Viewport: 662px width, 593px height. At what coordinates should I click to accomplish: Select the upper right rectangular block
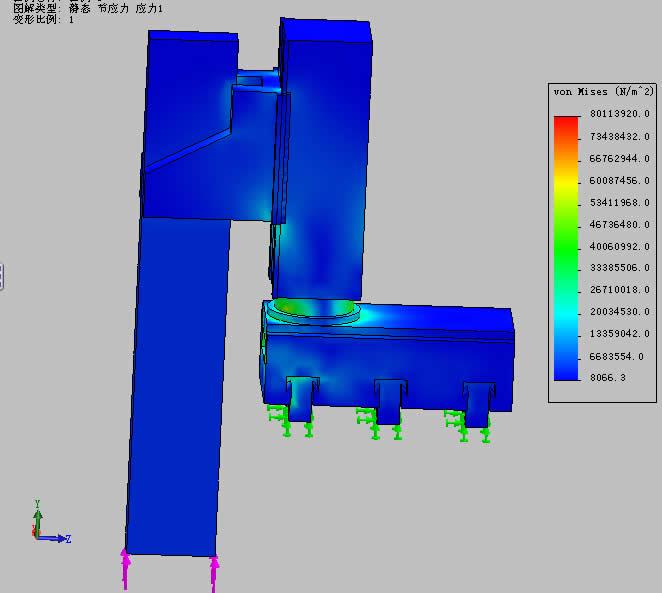click(x=326, y=60)
